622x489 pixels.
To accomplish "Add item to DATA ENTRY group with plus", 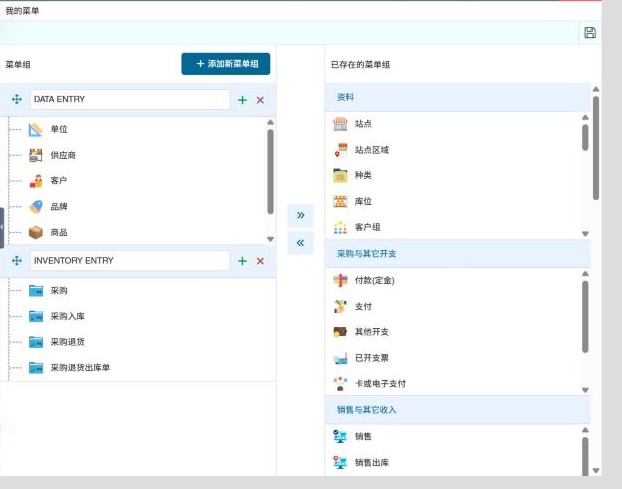I will click(242, 100).
